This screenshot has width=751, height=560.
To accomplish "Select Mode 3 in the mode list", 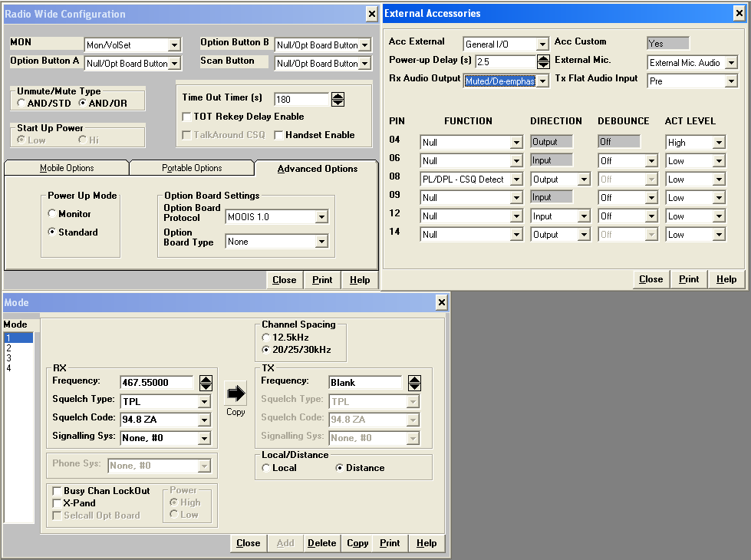I will click(x=8, y=357).
